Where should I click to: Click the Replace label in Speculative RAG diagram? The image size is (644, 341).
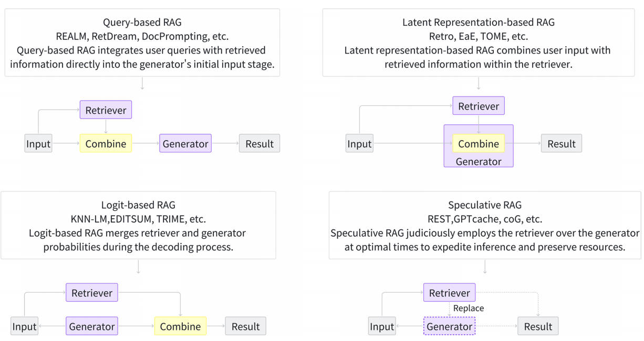[469, 308]
